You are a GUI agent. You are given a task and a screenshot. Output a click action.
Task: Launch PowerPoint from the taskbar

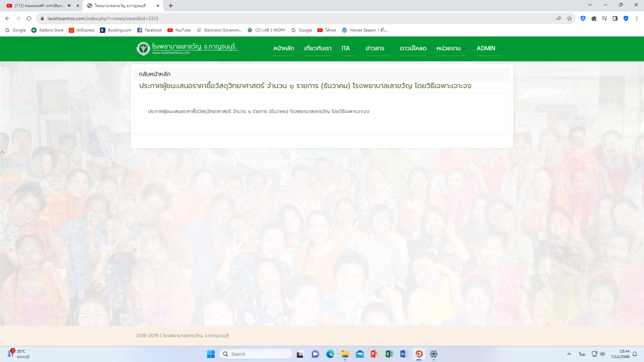click(374, 354)
